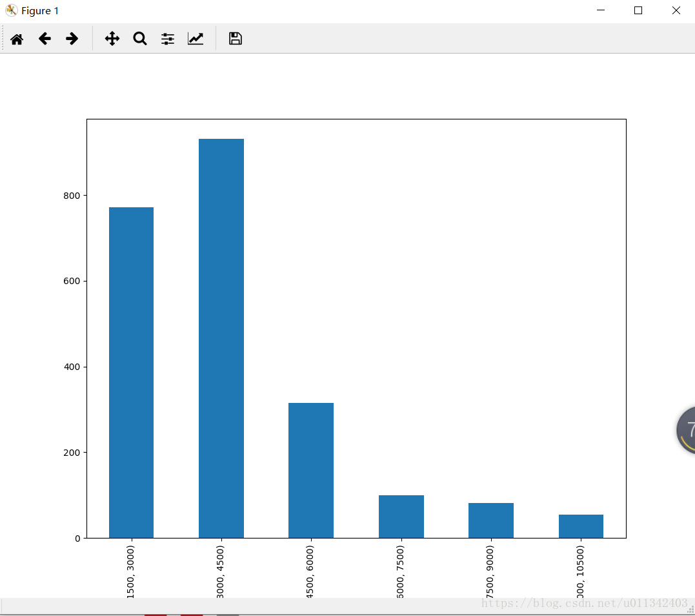695x616 pixels.
Task: Click the last bar ending at 10500
Action: tap(581, 526)
